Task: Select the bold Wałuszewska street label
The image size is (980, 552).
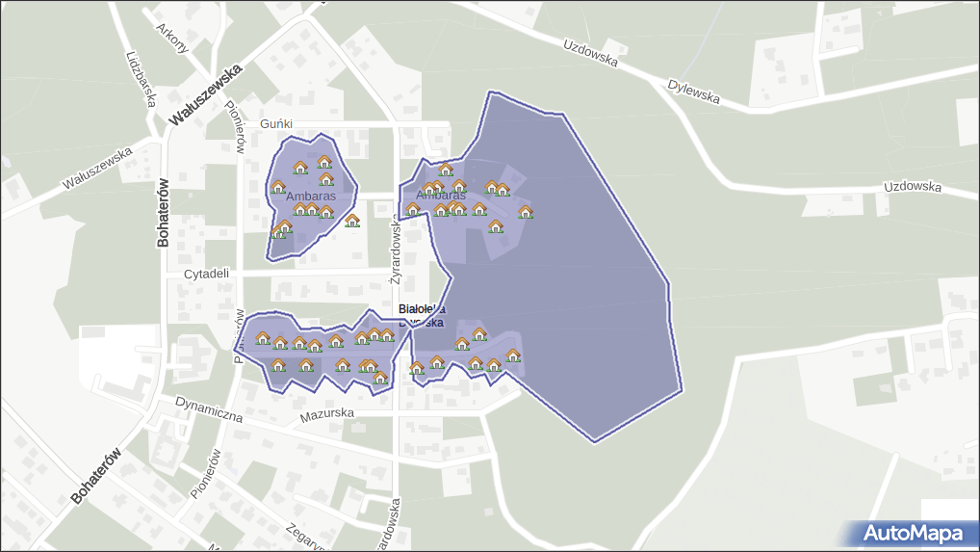Action: [x=205, y=95]
